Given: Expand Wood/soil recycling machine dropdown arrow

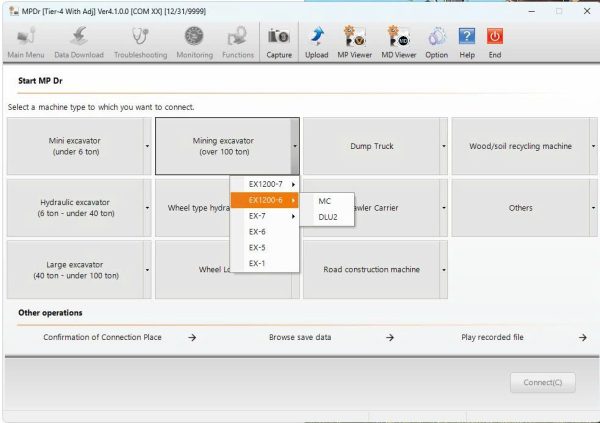Looking at the screenshot, I should [x=593, y=146].
